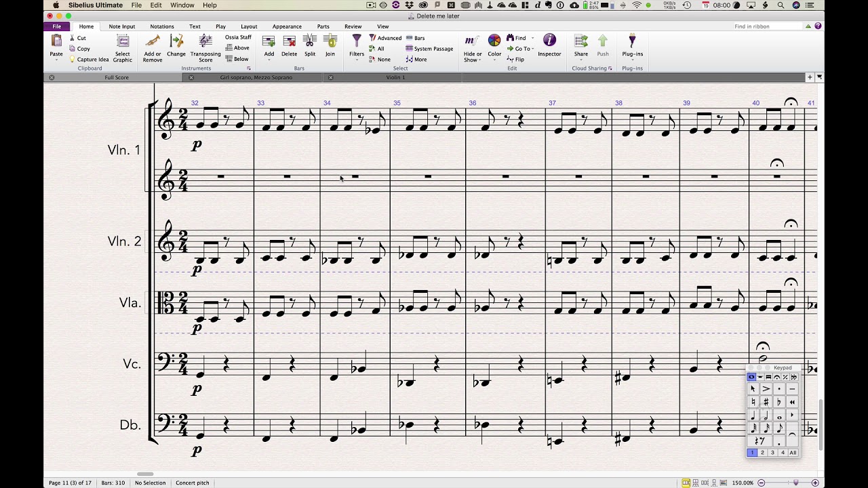Click Select All filter option
The height and width of the screenshot is (488, 868).
tap(376, 49)
